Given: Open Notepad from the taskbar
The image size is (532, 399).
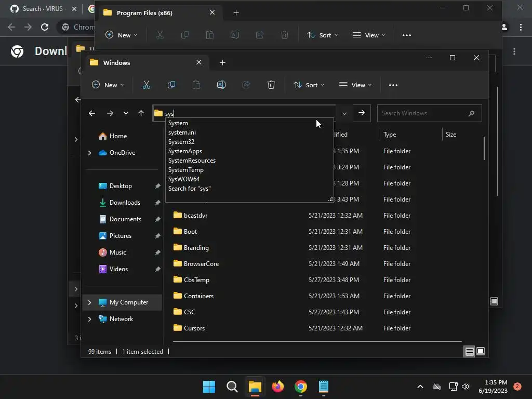Looking at the screenshot, I should click(x=323, y=387).
